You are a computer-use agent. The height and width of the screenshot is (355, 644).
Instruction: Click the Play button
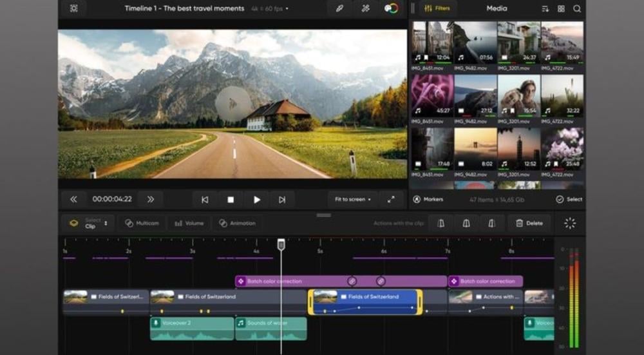point(256,200)
